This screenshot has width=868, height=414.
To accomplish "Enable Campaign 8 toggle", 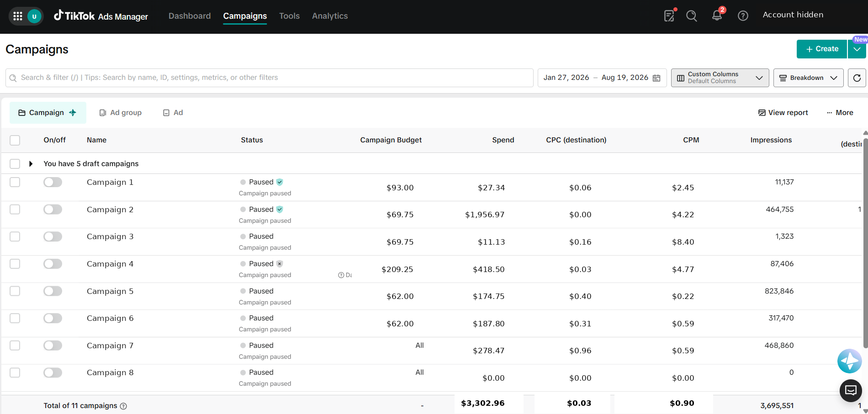I will click(53, 373).
